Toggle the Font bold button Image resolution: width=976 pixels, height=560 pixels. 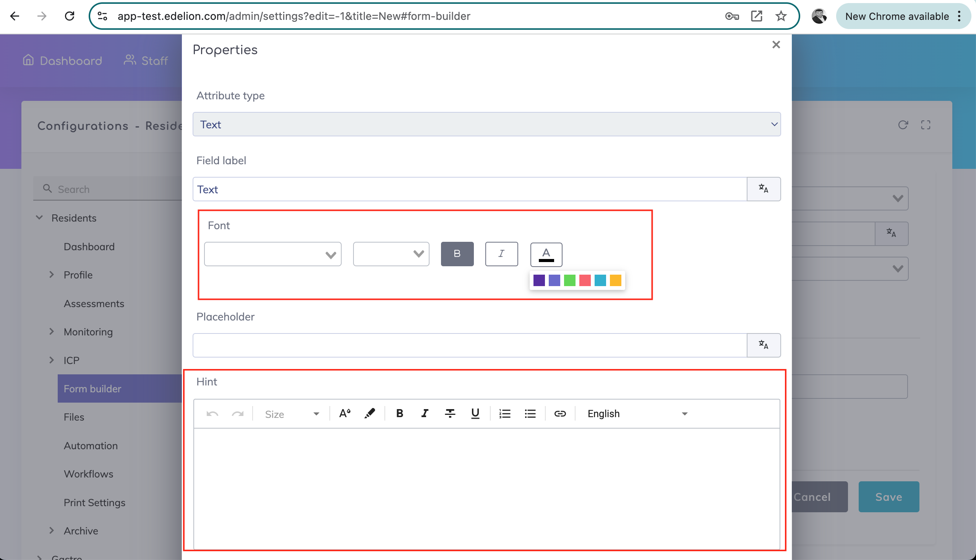pos(457,254)
